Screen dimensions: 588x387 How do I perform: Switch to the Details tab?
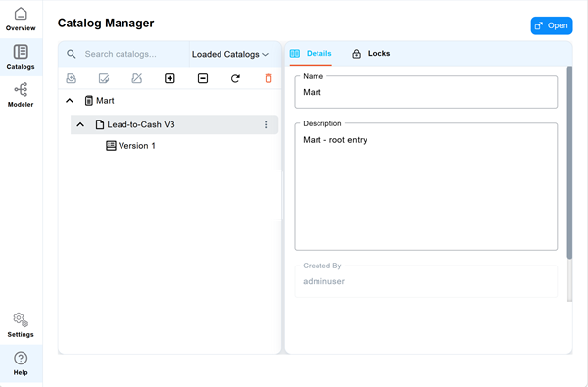tap(311, 53)
